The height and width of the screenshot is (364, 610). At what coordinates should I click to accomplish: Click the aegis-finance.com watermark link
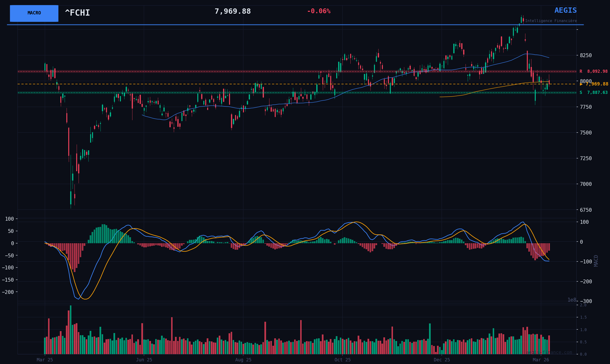tap(549, 352)
